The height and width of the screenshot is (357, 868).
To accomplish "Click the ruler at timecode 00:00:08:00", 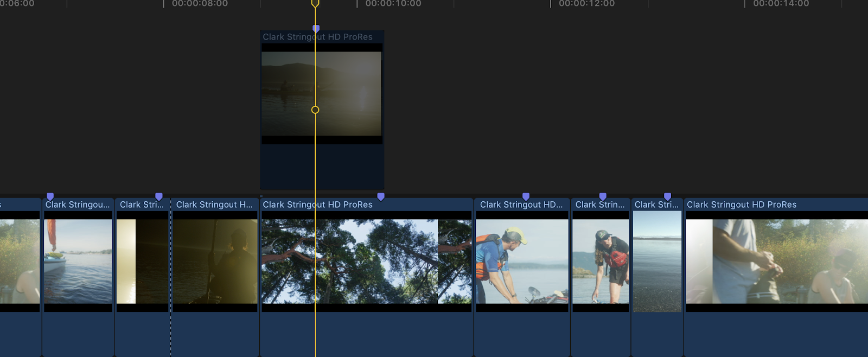I will [x=164, y=4].
